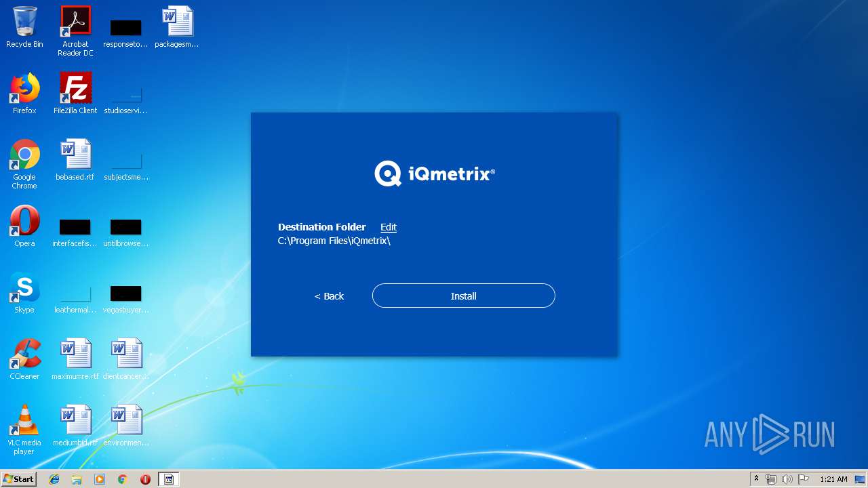Open untilbrowse desktop file

tap(125, 232)
